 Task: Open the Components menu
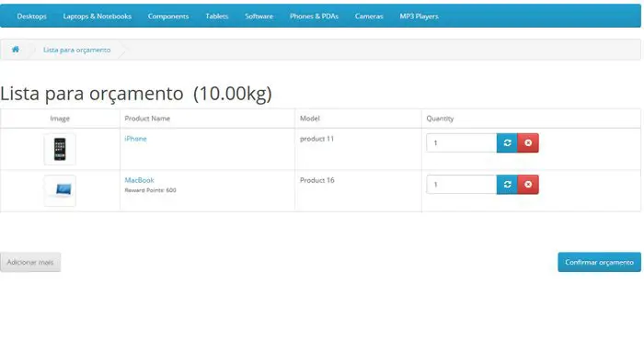coord(168,17)
